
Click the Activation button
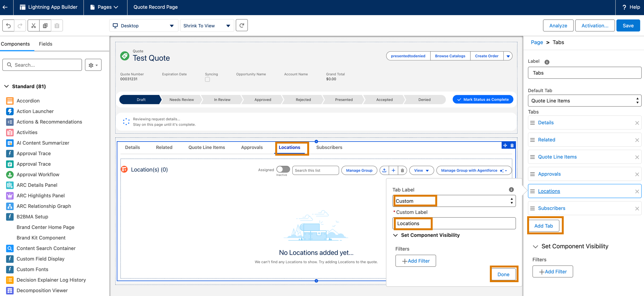click(x=595, y=26)
